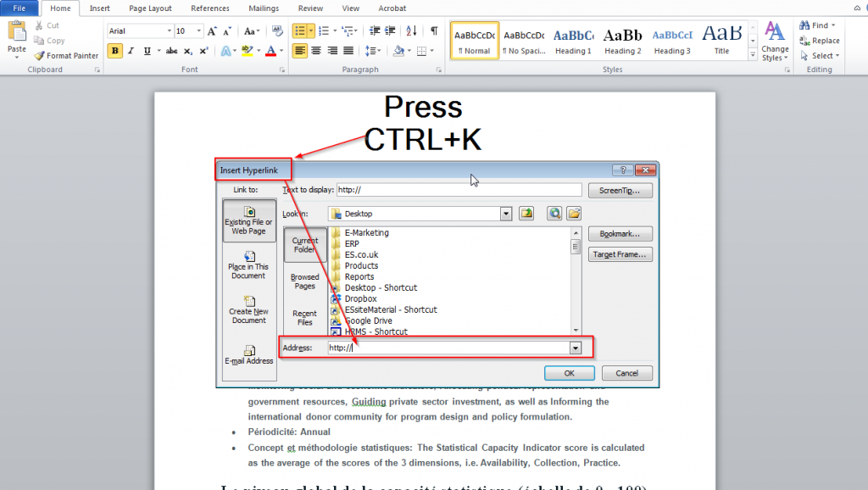Click the Paste icon in Clipboard group
Image resolution: width=868 pixels, height=490 pixels.
click(17, 32)
